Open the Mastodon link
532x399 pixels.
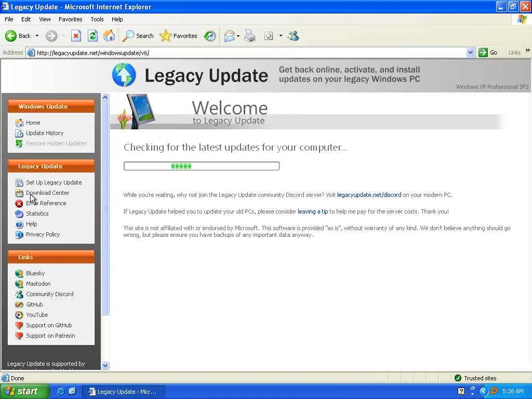[x=38, y=284]
